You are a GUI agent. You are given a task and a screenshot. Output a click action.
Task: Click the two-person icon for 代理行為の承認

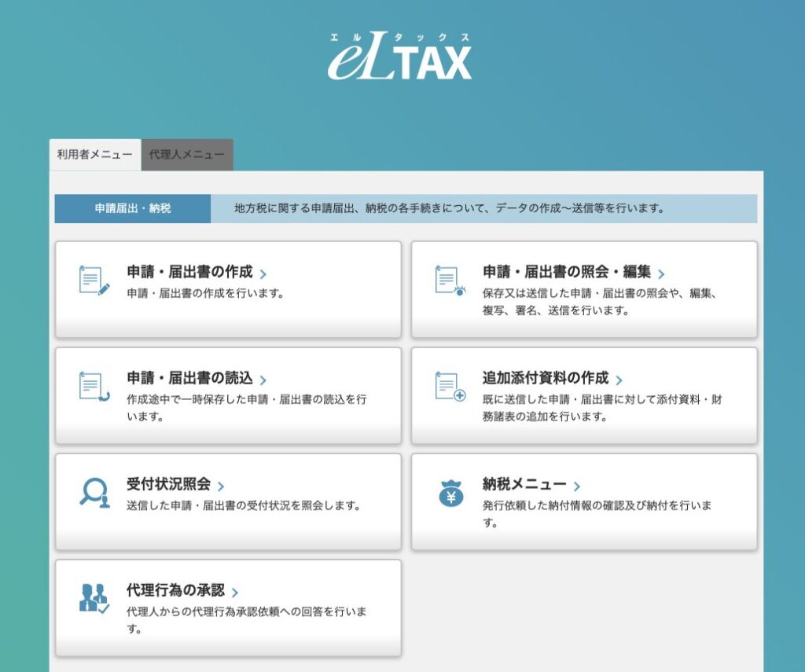pyautogui.click(x=94, y=598)
